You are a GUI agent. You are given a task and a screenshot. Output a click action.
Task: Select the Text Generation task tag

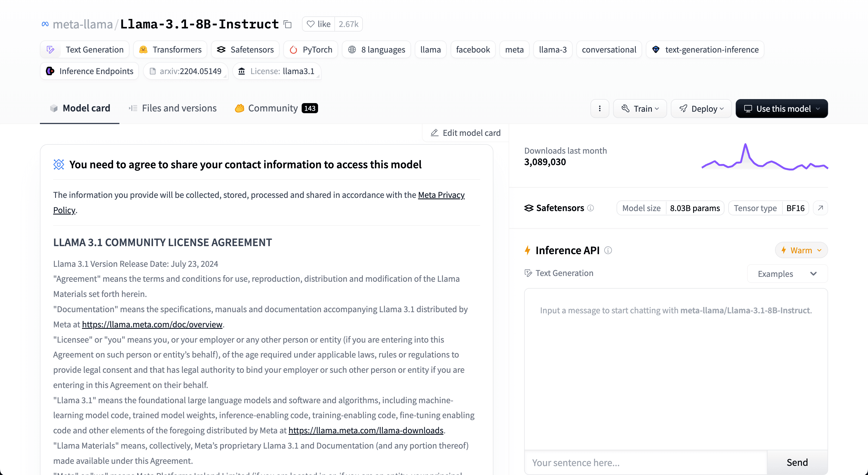(x=85, y=50)
